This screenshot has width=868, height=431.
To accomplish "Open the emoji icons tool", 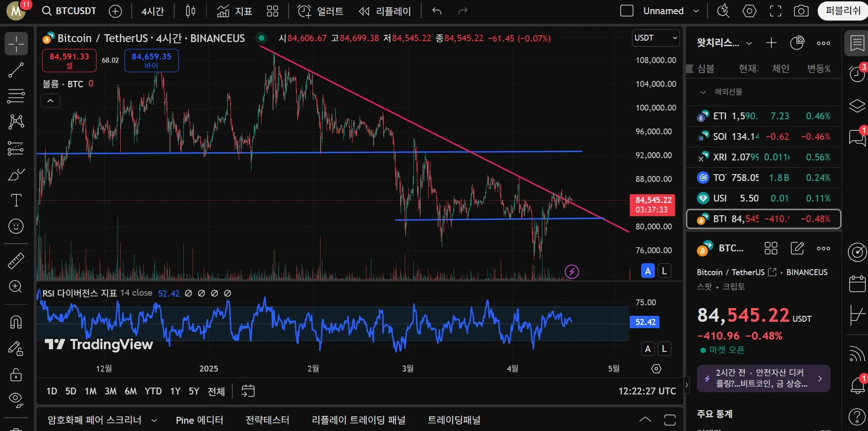I will (16, 226).
